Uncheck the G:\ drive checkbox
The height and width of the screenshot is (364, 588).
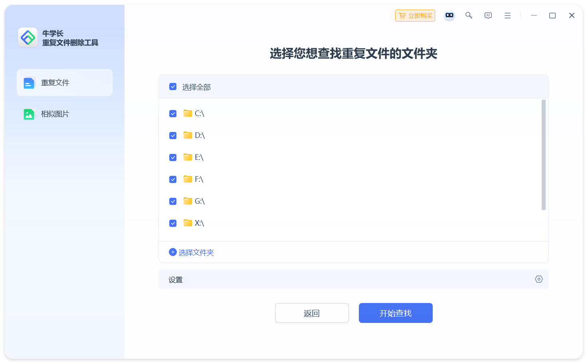(173, 201)
